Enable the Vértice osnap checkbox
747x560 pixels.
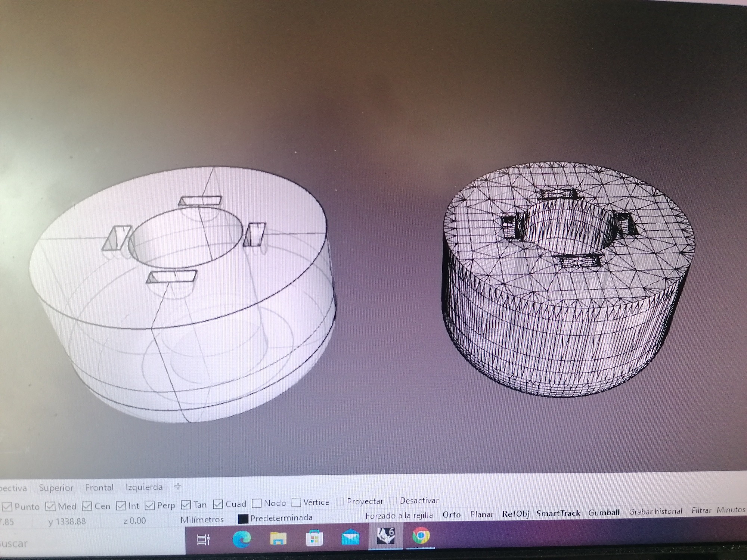click(x=296, y=503)
